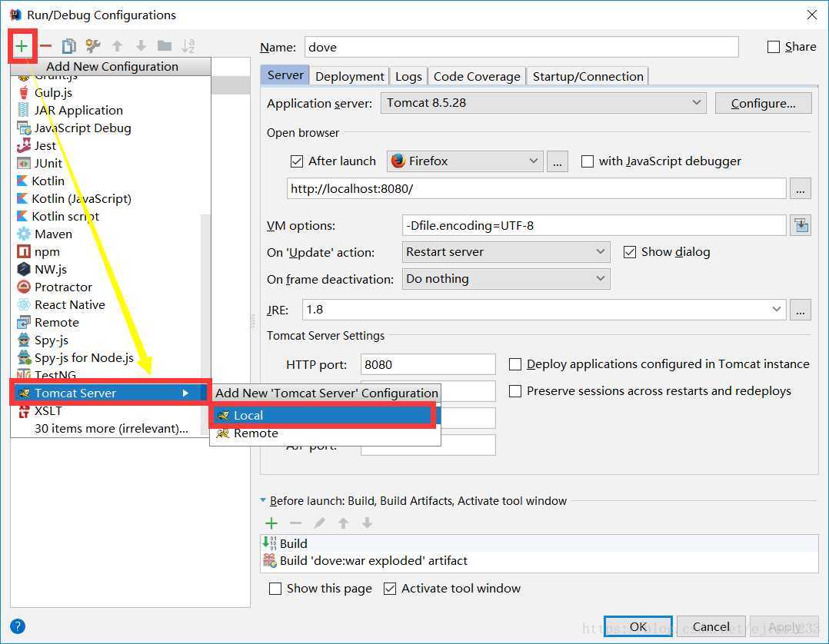Click the Copy Configuration icon

[x=68, y=46]
